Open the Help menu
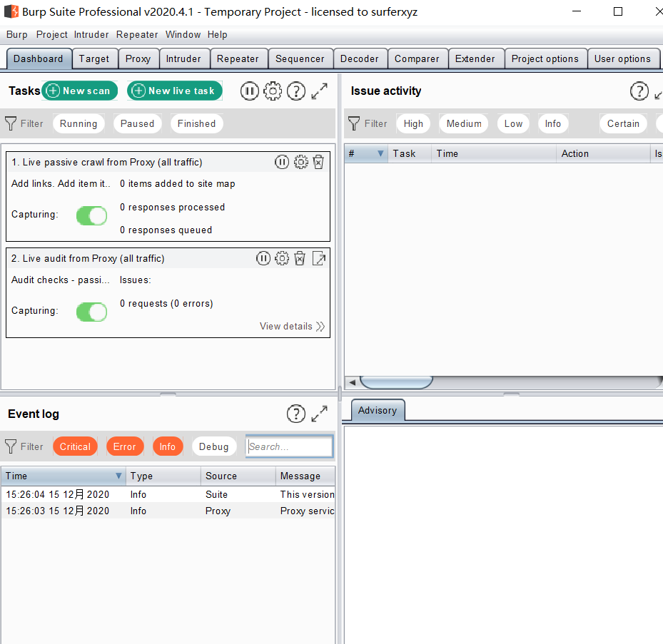This screenshot has height=644, width=663. [218, 35]
